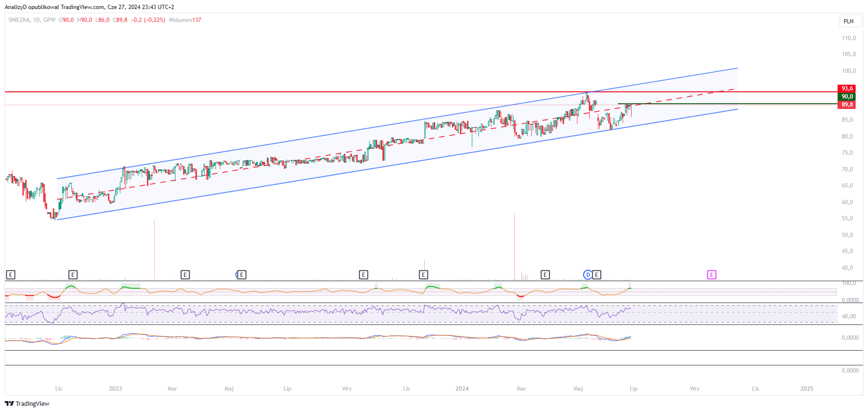Click the 45,0 price axis label

[847, 251]
